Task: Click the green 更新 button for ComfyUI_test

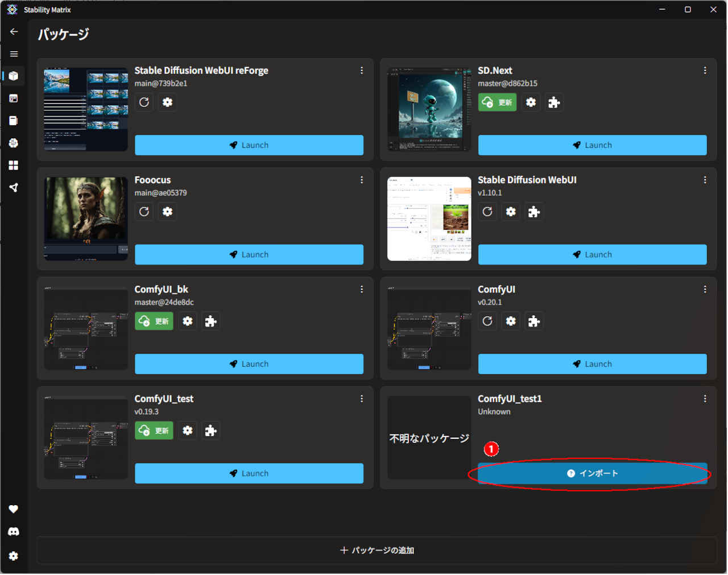Action: [x=154, y=431]
